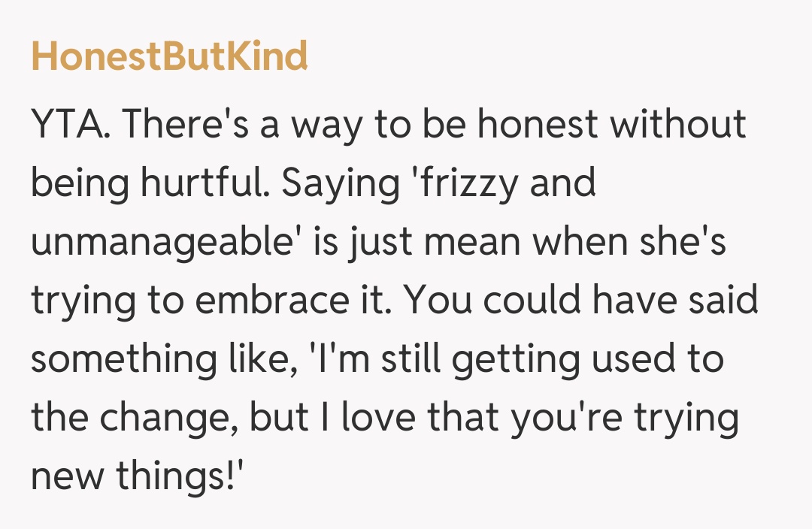
Task: Open the HonestButKind user profile
Action: point(169,57)
